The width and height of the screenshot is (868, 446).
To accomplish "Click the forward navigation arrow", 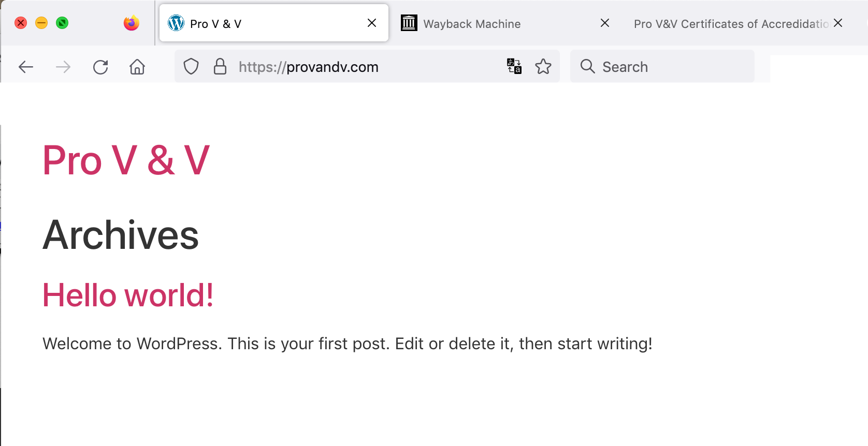I will [63, 67].
